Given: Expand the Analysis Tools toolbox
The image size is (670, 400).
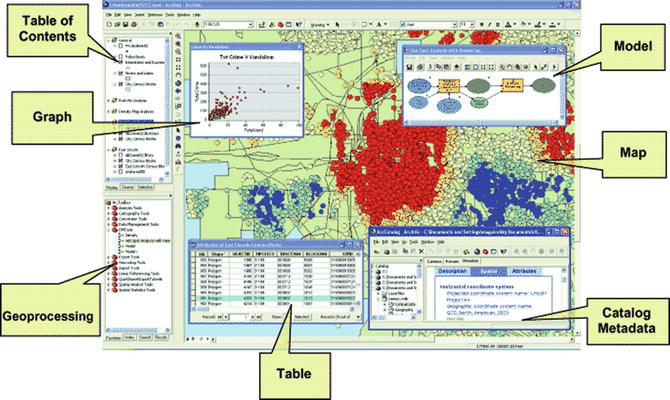Looking at the screenshot, I should click(109, 208).
